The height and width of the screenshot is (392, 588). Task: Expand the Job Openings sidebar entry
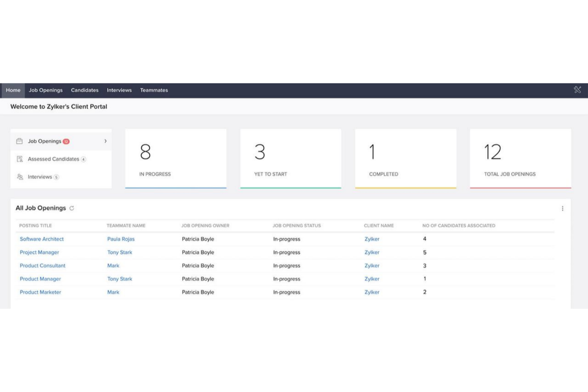point(105,141)
